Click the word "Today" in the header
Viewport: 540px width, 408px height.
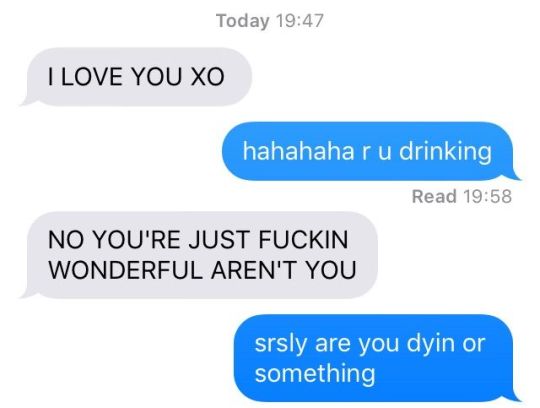(243, 21)
